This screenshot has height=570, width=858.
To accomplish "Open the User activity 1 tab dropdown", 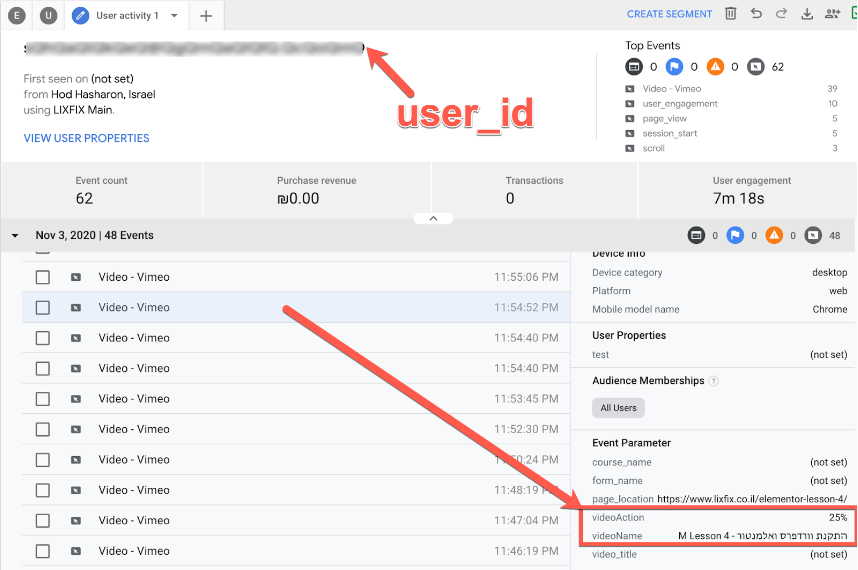I will point(174,15).
